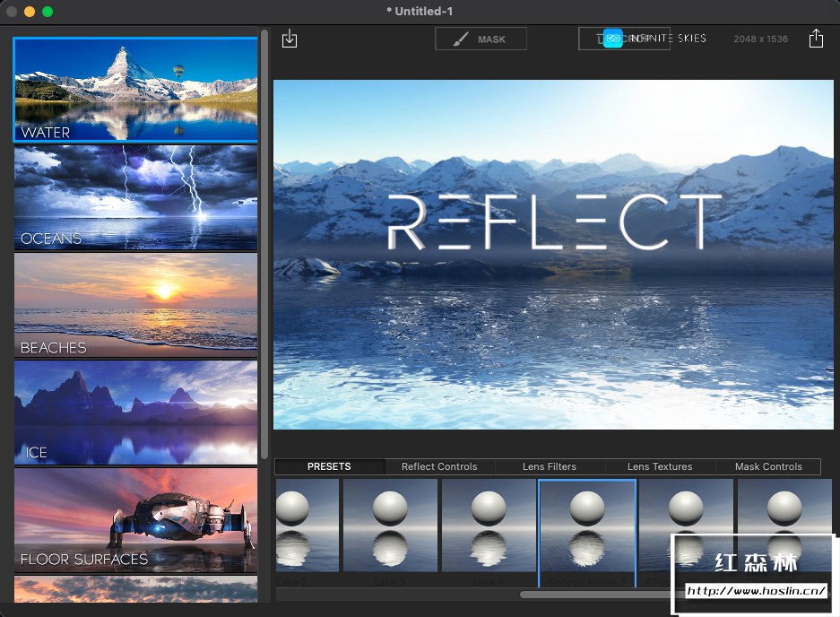Click the import image icon
840x617 pixels.
coord(290,39)
